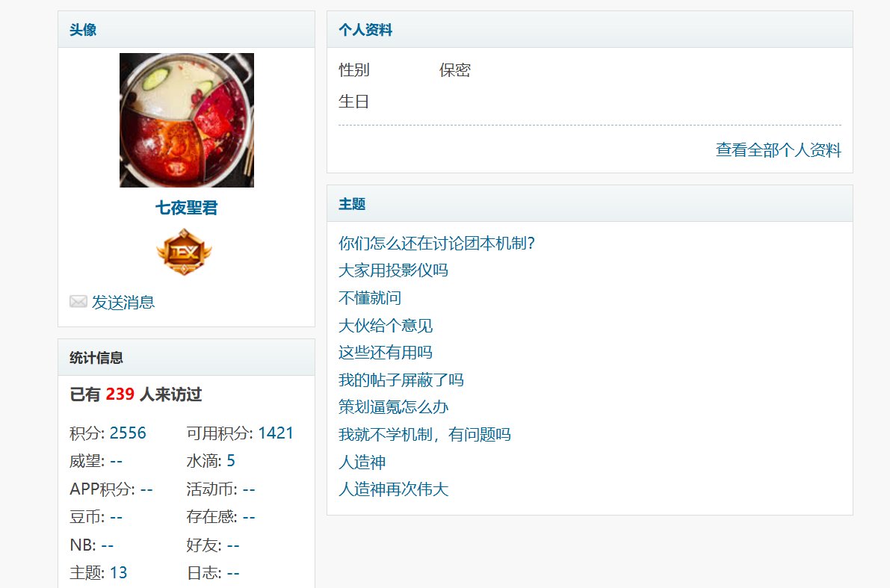Open thread 我就不学机制，有问题吗

coord(424,434)
